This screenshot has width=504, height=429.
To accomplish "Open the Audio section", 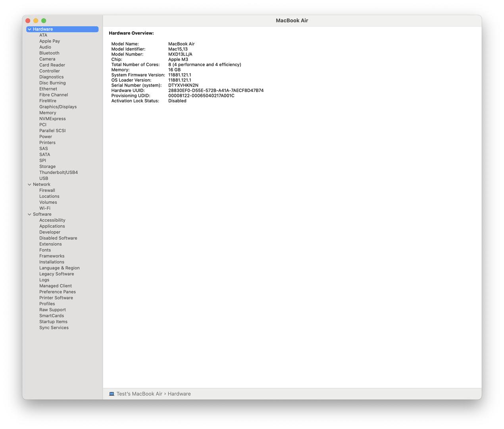I will point(45,47).
